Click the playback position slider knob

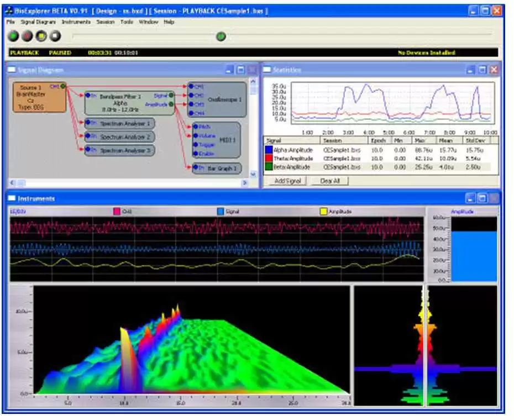tap(221, 36)
